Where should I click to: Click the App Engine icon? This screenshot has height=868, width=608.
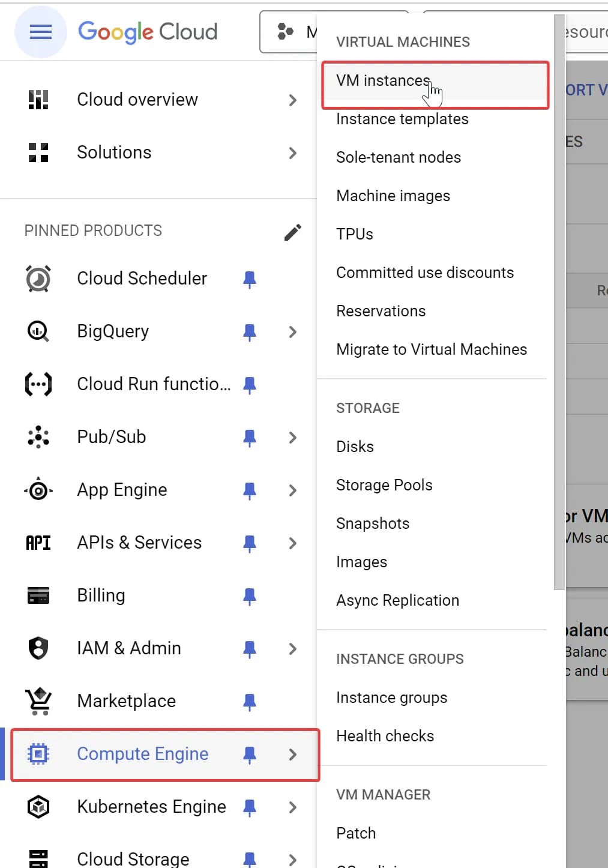point(38,490)
